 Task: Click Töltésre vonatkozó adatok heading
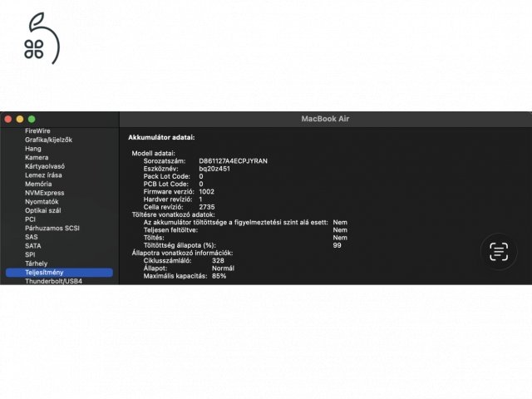coord(174,214)
